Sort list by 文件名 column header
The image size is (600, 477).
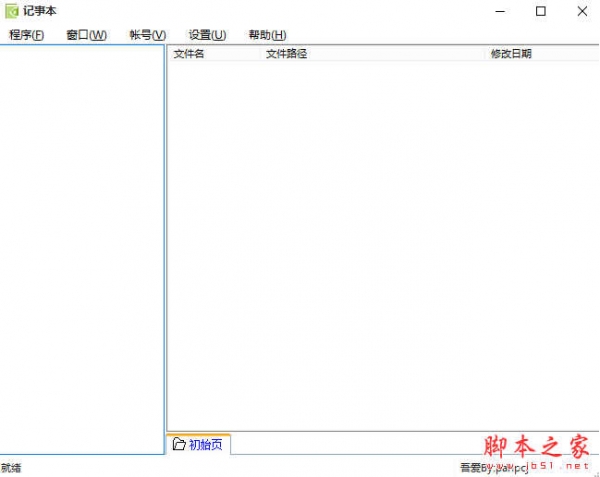[x=216, y=54]
